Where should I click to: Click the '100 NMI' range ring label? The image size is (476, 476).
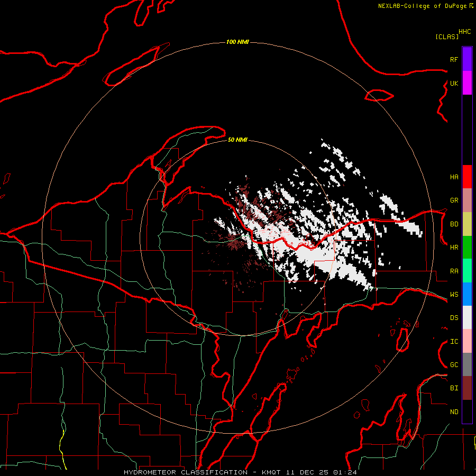pyautogui.click(x=237, y=42)
